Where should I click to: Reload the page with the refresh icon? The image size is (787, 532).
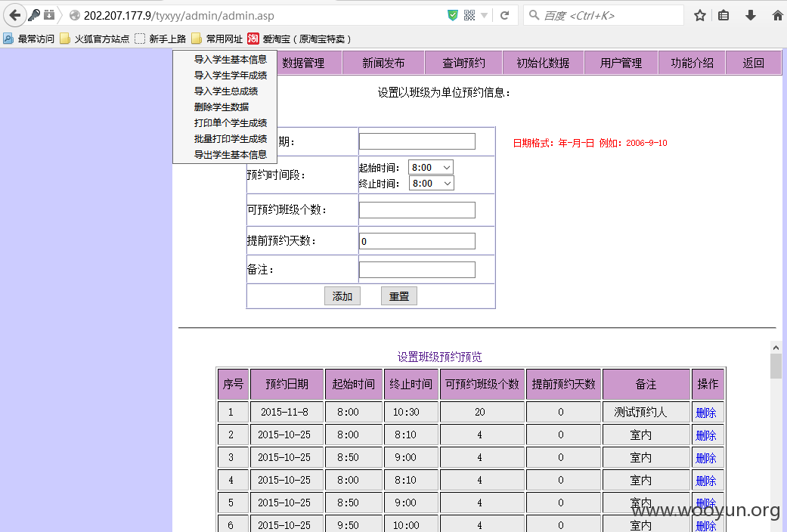(505, 16)
